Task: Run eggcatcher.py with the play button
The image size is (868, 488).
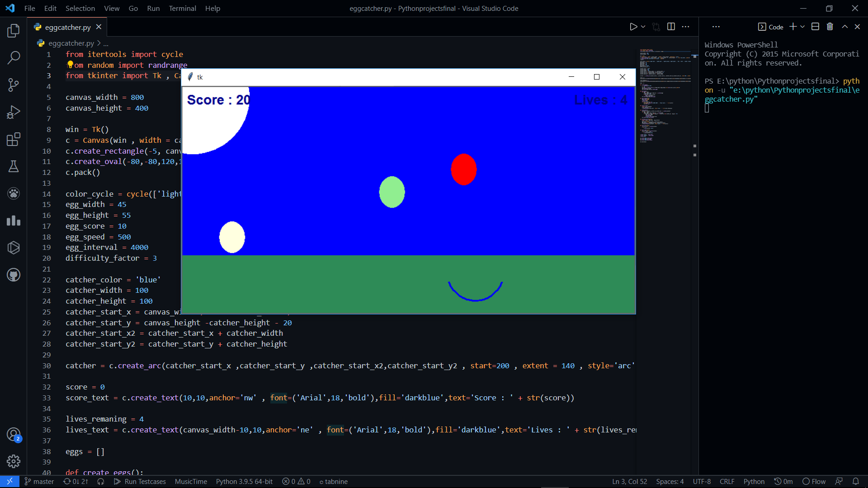Action: pyautogui.click(x=634, y=27)
